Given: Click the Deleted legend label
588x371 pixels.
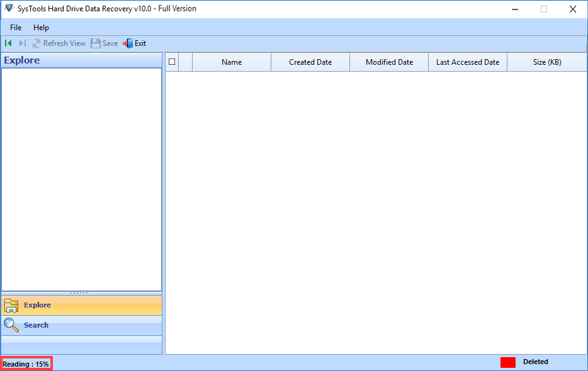Looking at the screenshot, I should (x=536, y=362).
